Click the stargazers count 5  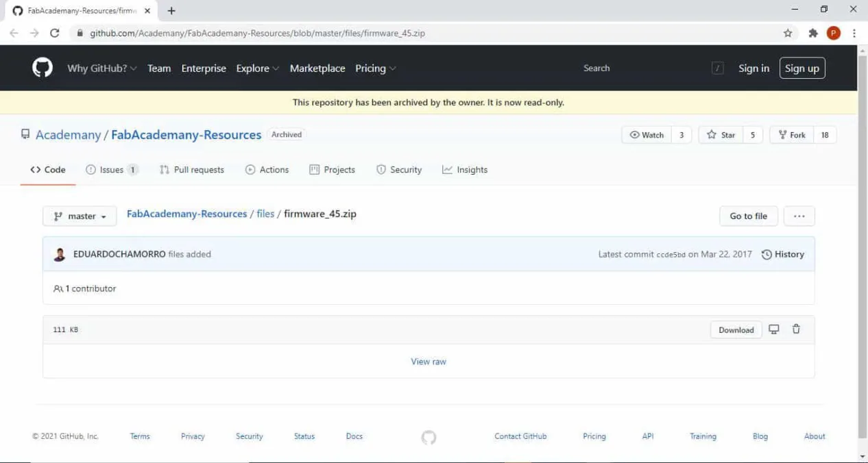click(752, 135)
